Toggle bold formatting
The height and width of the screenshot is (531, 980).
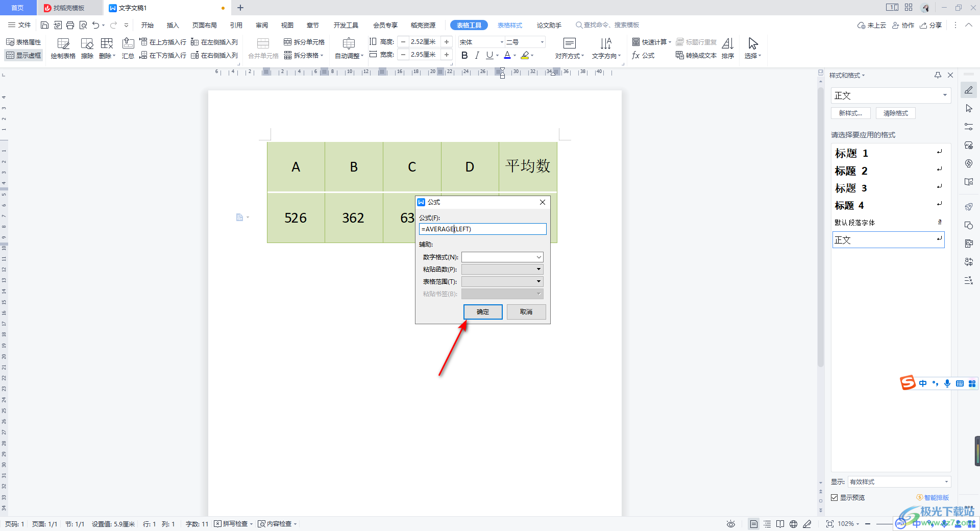464,55
